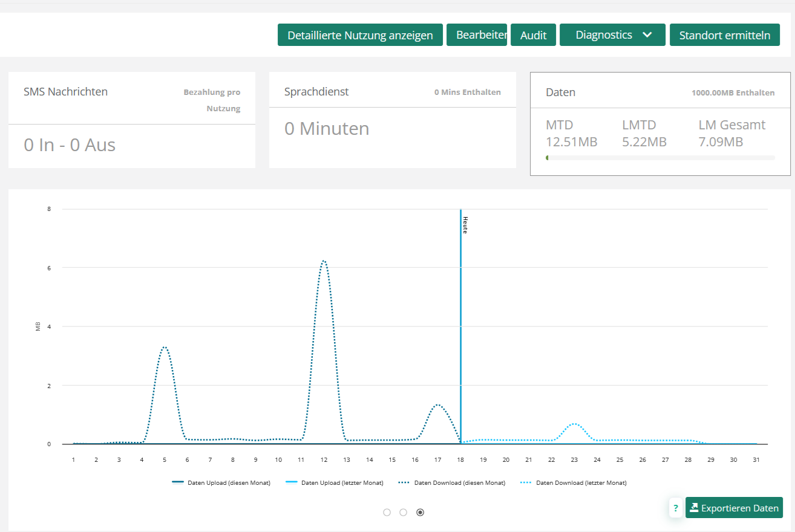Select the second chart page radio button

point(404,513)
